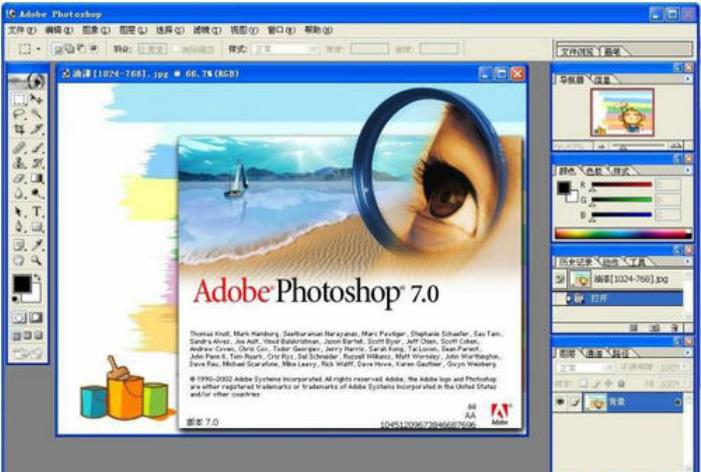Click the Navigator zoom slider
The width and height of the screenshot is (701, 472).
pos(638,146)
